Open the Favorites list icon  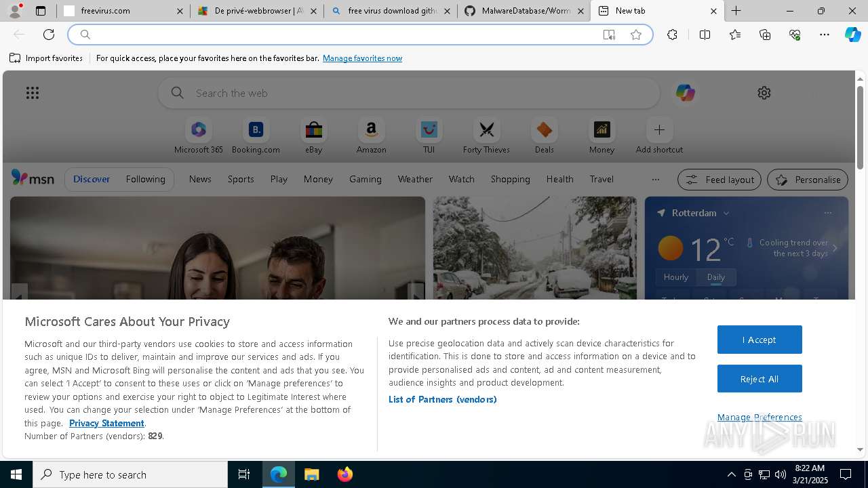pyautogui.click(x=735, y=35)
